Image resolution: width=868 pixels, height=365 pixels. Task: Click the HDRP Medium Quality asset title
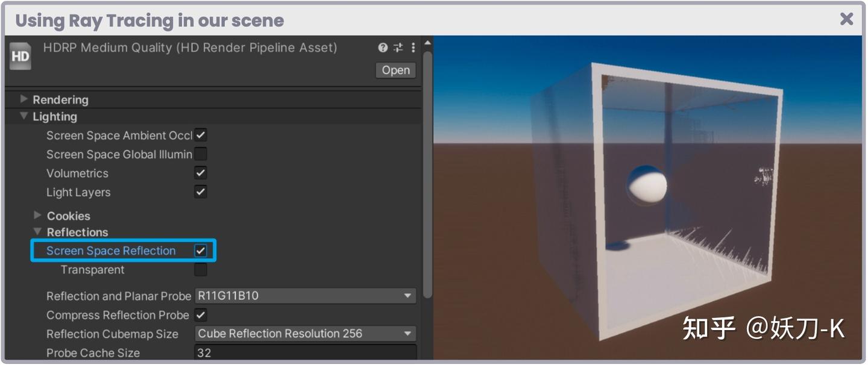pyautogui.click(x=190, y=48)
